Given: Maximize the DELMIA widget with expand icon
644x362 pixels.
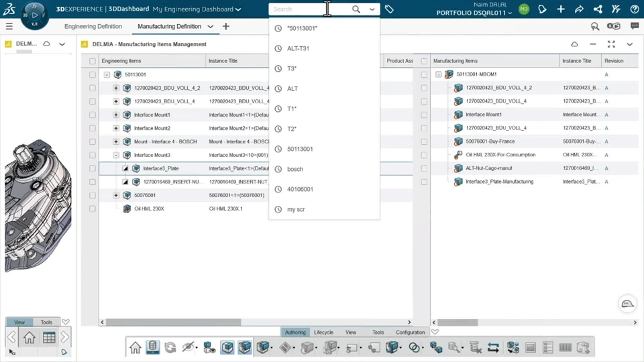Looking at the screenshot, I should click(611, 44).
